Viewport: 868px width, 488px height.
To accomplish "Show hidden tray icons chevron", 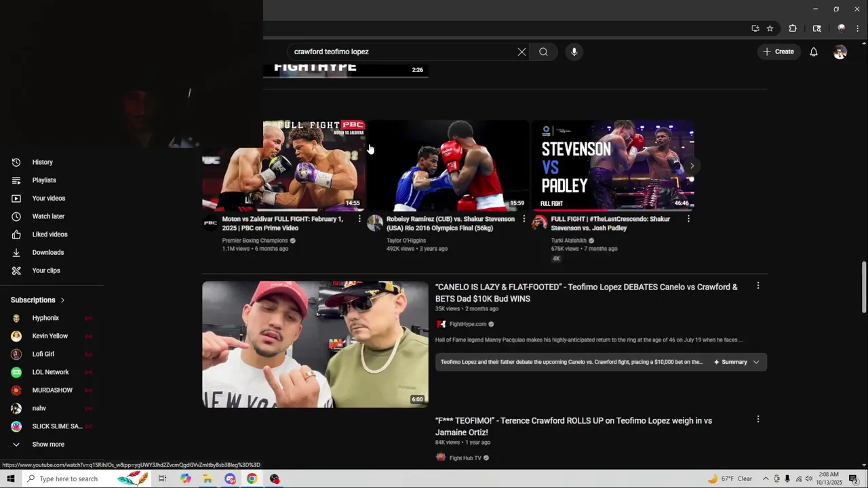I will pyautogui.click(x=766, y=479).
